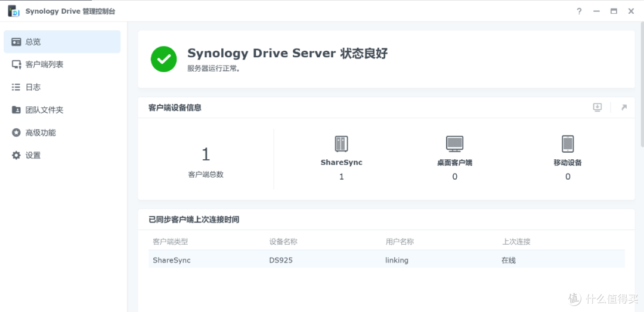Click the ShareSync NAS device icon
644x312 pixels.
click(341, 144)
